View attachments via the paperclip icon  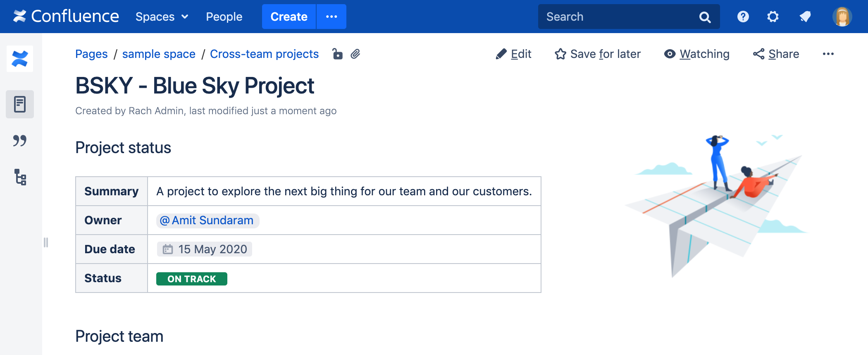(355, 54)
